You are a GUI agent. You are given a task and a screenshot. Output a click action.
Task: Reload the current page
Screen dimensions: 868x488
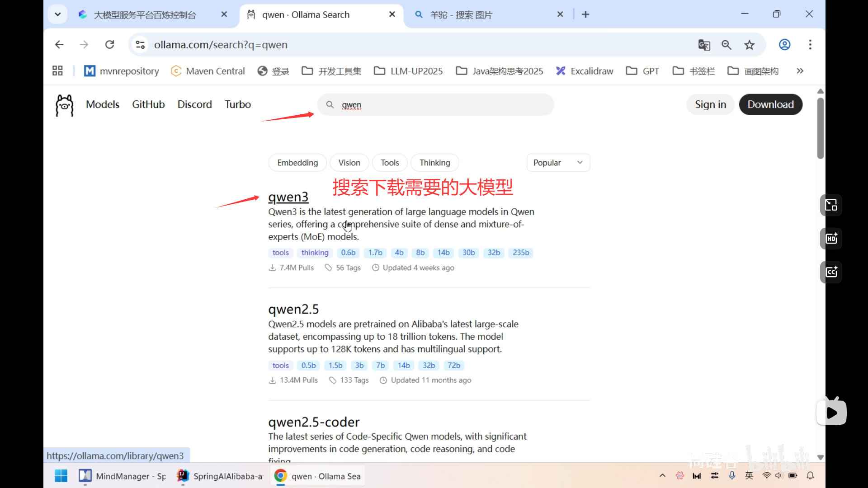click(x=109, y=44)
